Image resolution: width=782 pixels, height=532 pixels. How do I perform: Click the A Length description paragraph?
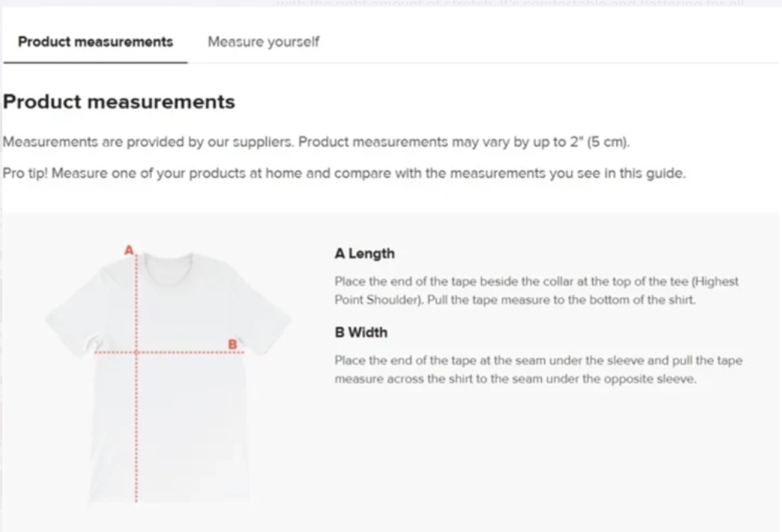[x=535, y=290]
